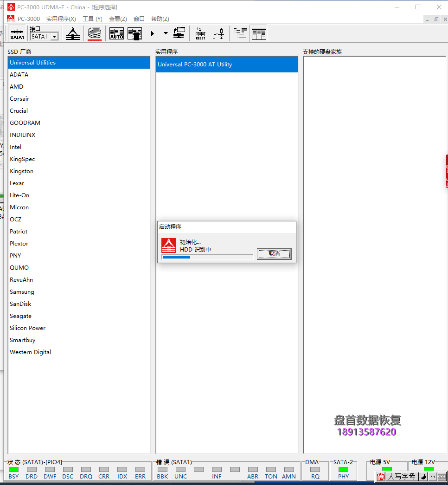The image size is (448, 485).
Task: Click the table with chip toolbar icon
Action: (135, 33)
